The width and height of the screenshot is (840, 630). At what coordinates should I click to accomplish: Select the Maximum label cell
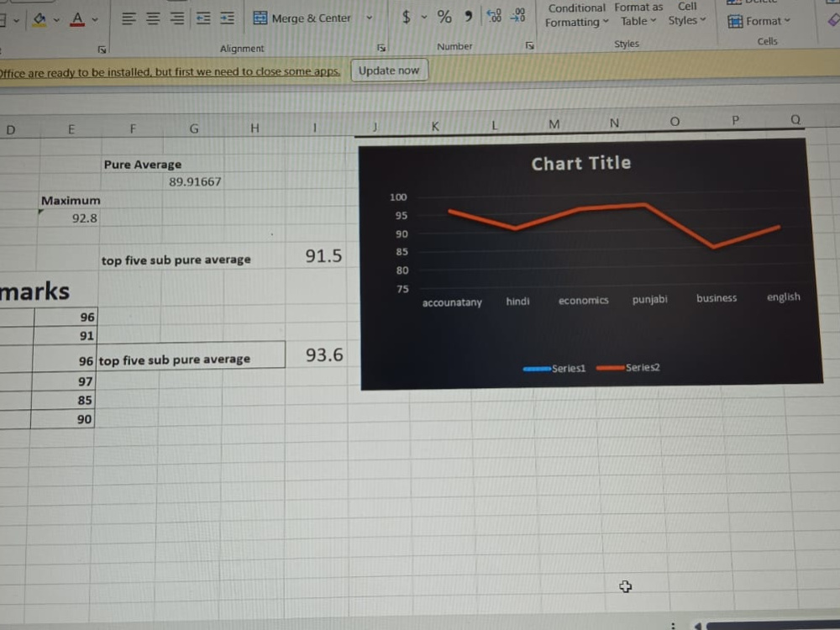[x=71, y=201]
